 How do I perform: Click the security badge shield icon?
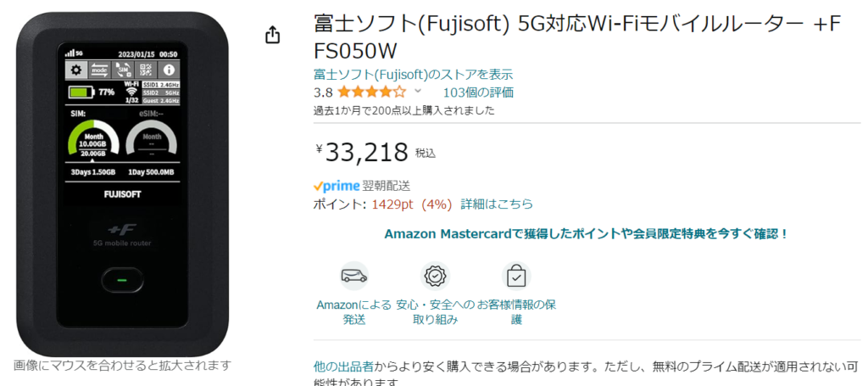pos(435,276)
